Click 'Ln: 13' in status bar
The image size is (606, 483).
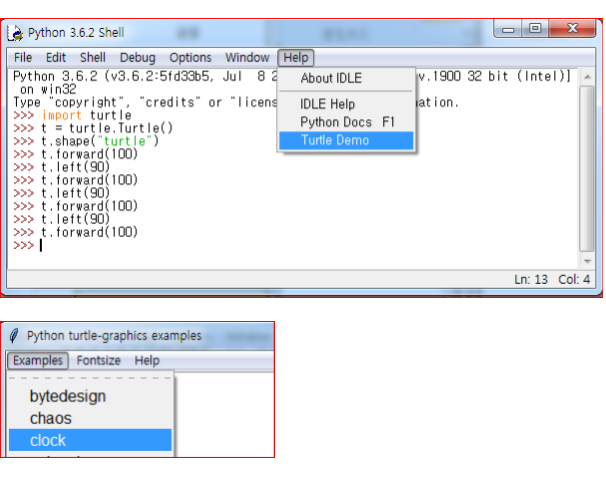(x=531, y=279)
